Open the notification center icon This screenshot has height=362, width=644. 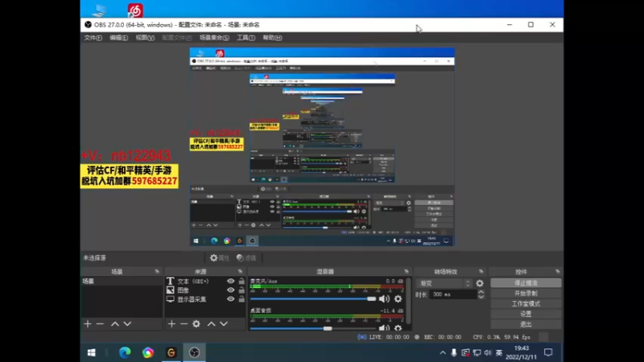[x=548, y=352]
